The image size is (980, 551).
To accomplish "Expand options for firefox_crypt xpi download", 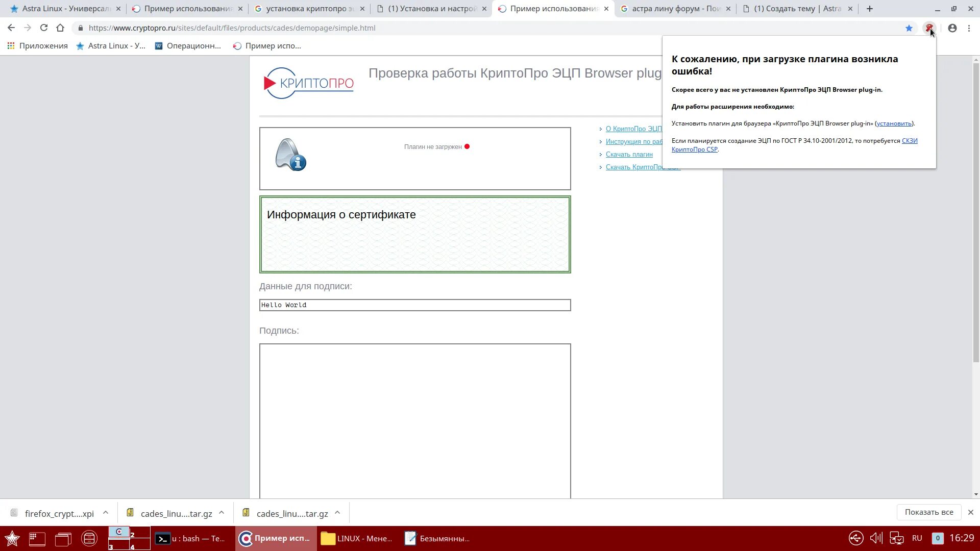I will click(106, 513).
